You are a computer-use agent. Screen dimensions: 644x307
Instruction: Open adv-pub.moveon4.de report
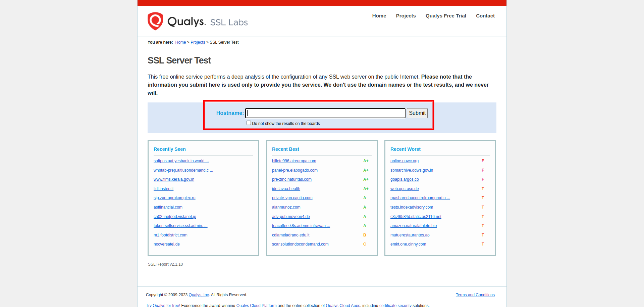(x=291, y=217)
